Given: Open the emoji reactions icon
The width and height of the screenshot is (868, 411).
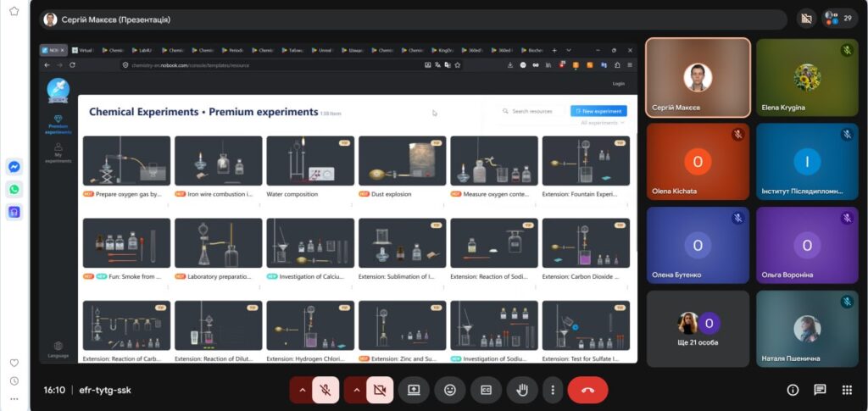Looking at the screenshot, I should [450, 390].
